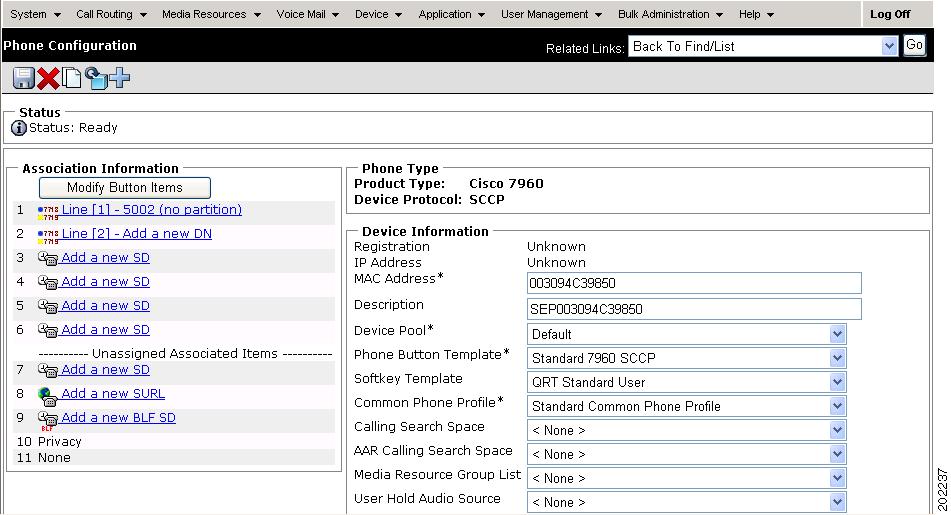Open the User Management menu
This screenshot has height=515, width=951.
point(551,14)
